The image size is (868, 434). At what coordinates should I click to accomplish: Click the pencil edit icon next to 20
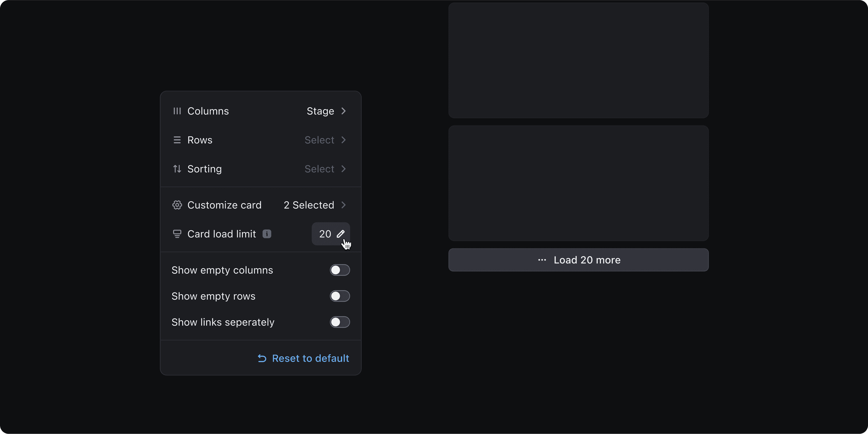coord(341,234)
